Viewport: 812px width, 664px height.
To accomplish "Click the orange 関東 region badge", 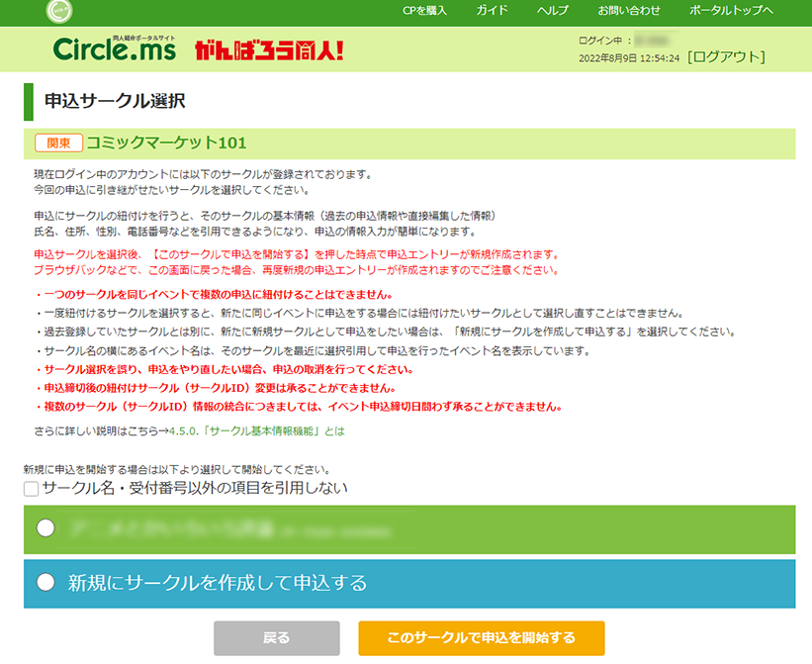I will tap(58, 142).
